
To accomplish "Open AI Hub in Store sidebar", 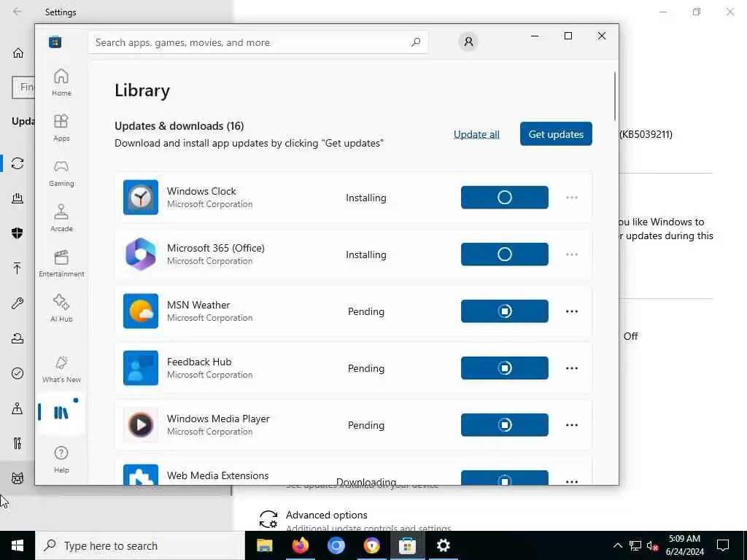I will [61, 308].
